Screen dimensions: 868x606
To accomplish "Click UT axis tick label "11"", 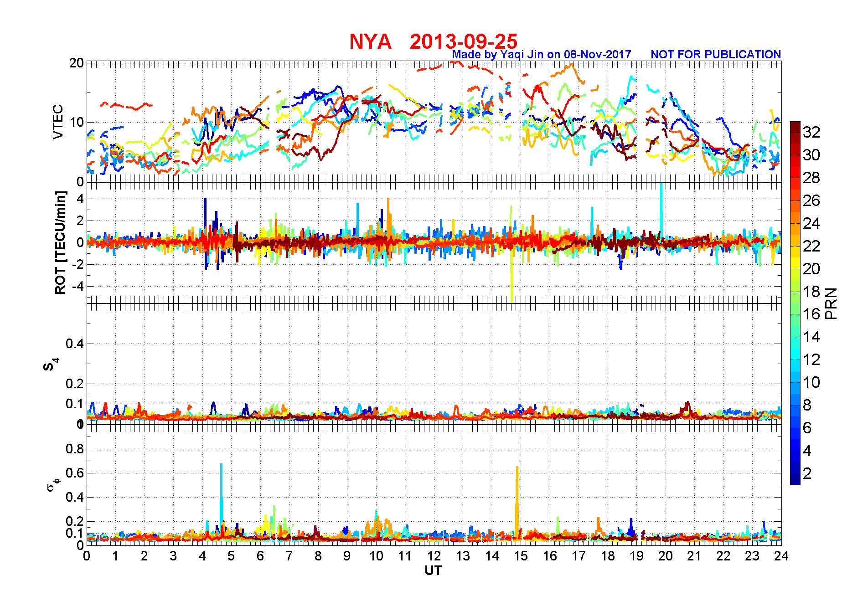I will click(x=405, y=556).
